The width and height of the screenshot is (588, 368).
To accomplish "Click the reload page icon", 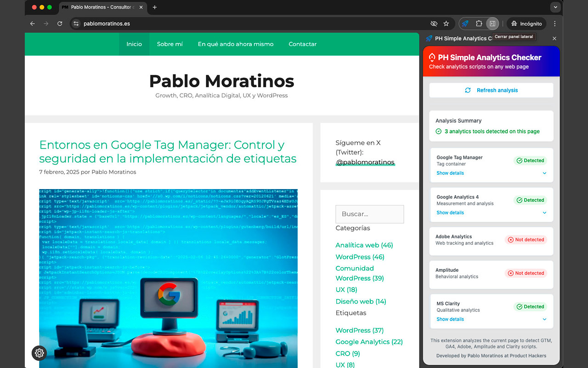I will [60, 23].
